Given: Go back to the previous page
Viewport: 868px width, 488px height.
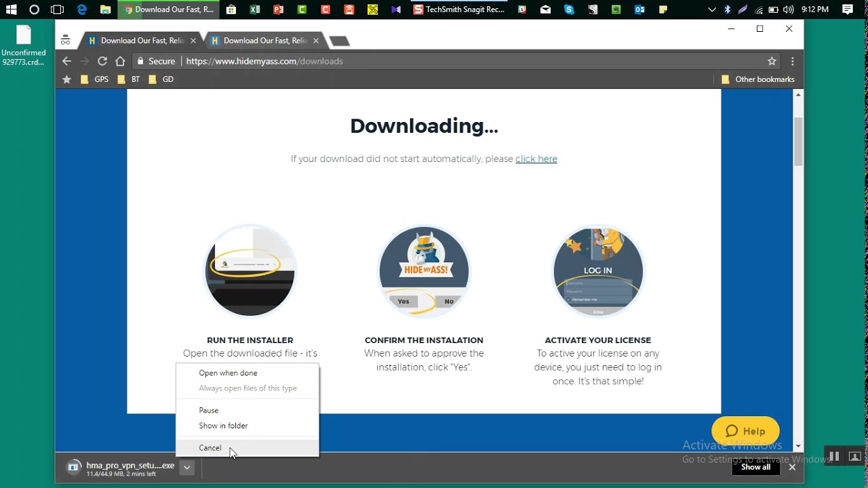Looking at the screenshot, I should (x=66, y=61).
